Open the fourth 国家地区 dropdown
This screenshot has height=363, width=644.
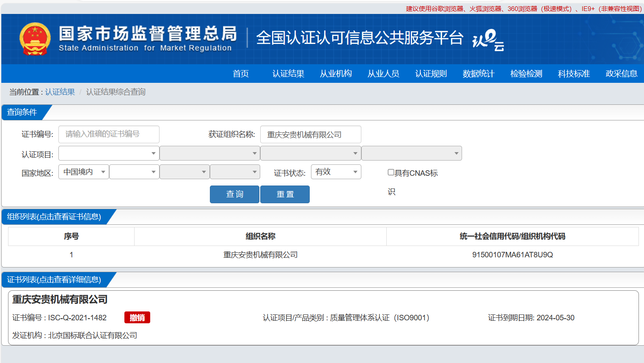click(235, 172)
